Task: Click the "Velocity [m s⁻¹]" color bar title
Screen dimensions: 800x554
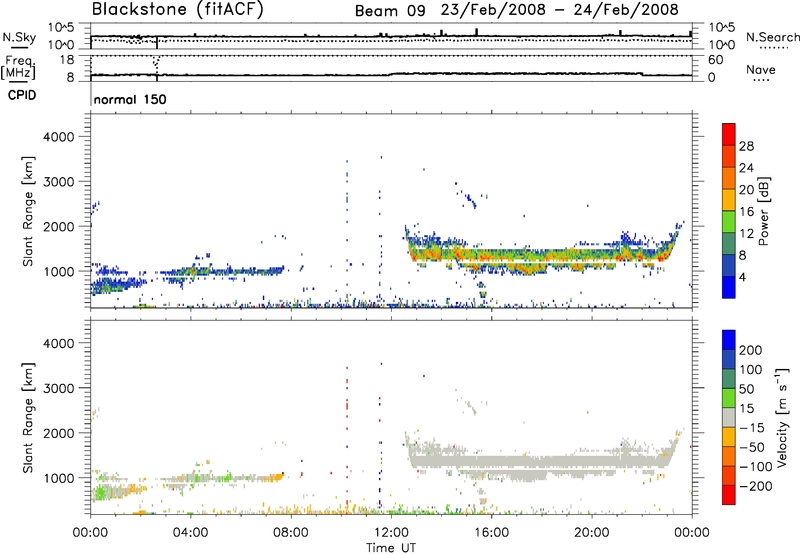Action: (x=782, y=417)
